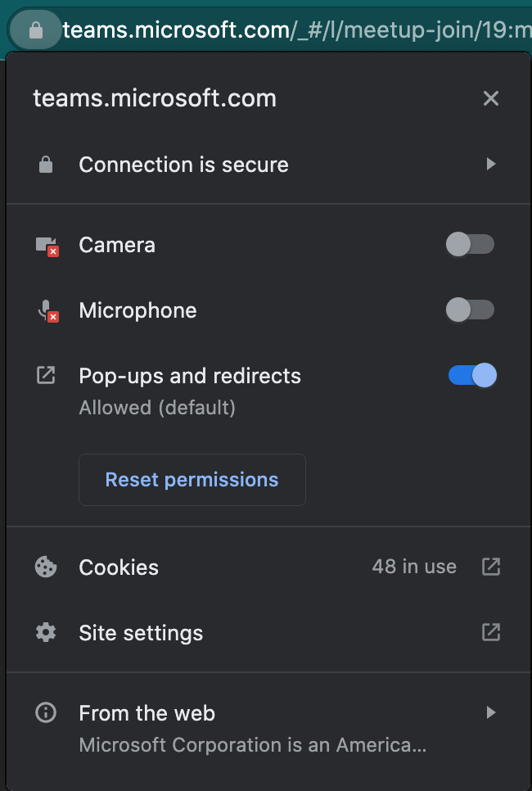Expand From the web arrow
This screenshot has width=532, height=791.
pyautogui.click(x=491, y=712)
